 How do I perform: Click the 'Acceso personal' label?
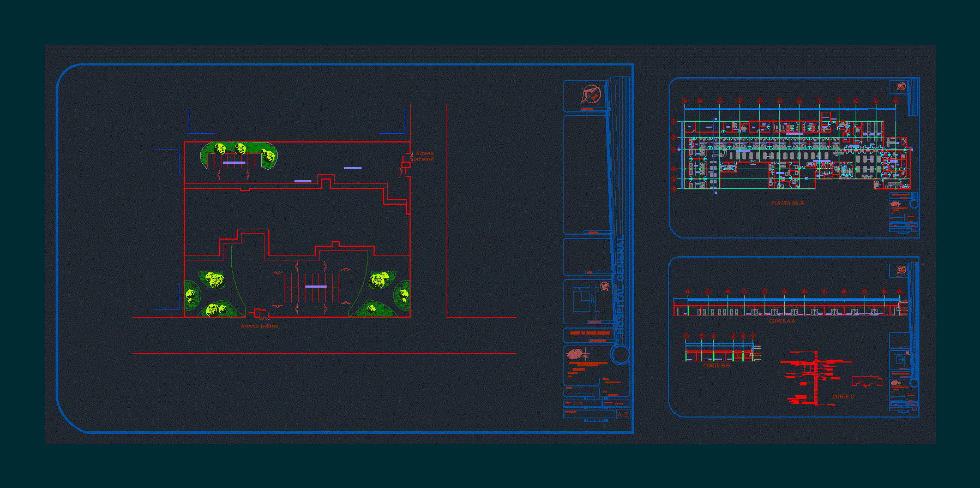pos(424,156)
